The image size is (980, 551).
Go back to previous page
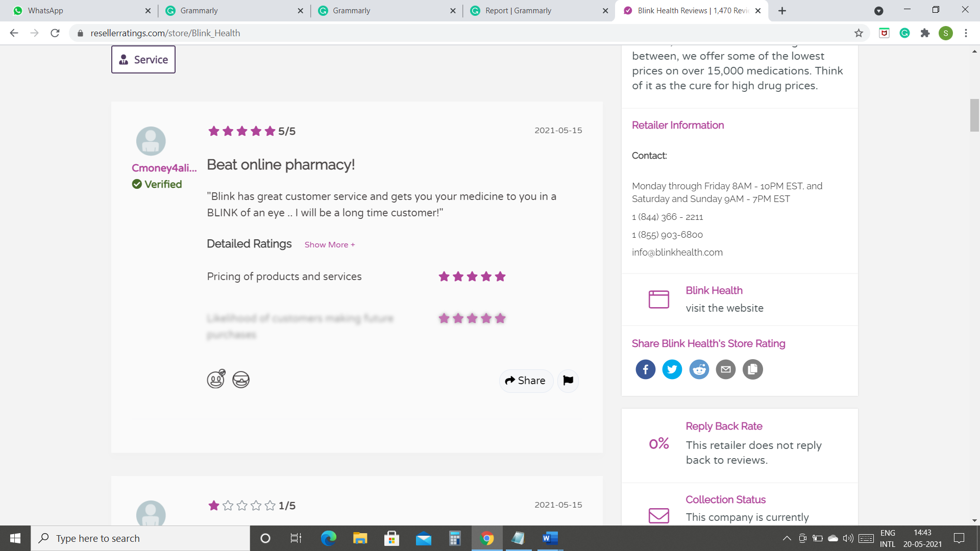point(14,33)
